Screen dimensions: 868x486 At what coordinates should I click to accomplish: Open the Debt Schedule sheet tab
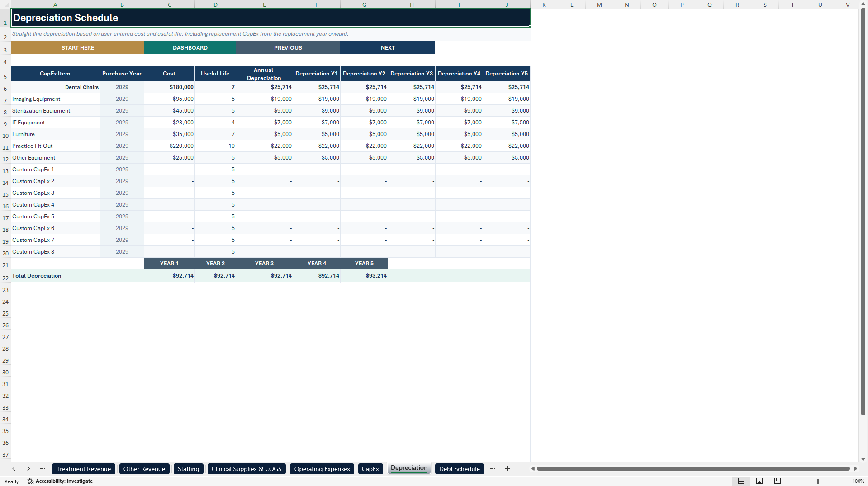[x=460, y=469]
